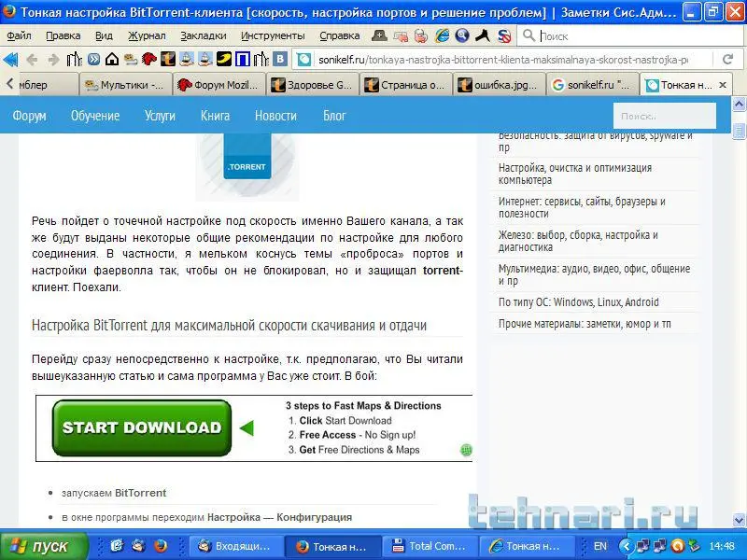Viewport: 747px width, 560px height.
Task: Click the black bird icon in menu bar
Action: coord(483,35)
